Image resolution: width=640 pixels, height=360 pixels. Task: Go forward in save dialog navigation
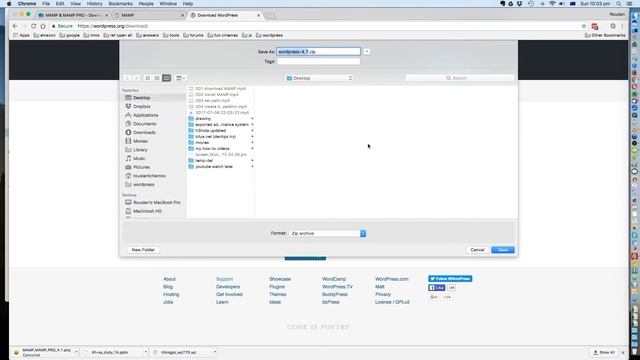pyautogui.click(x=136, y=78)
